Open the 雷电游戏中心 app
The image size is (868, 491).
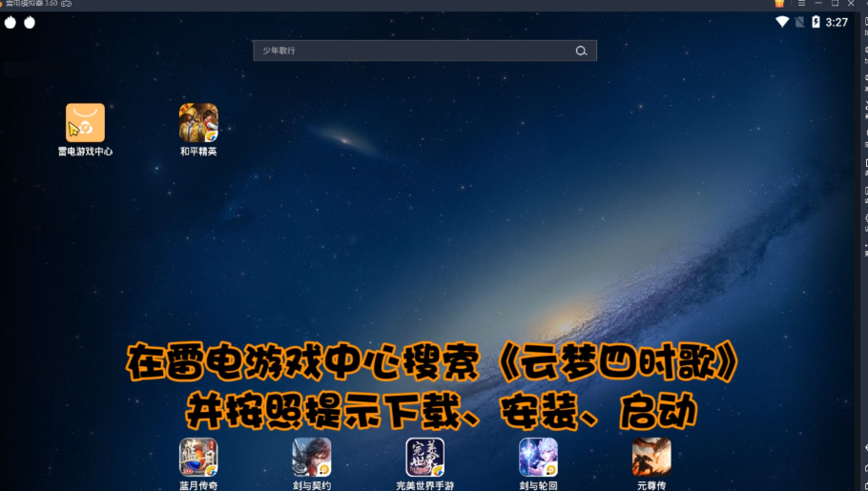tap(85, 123)
